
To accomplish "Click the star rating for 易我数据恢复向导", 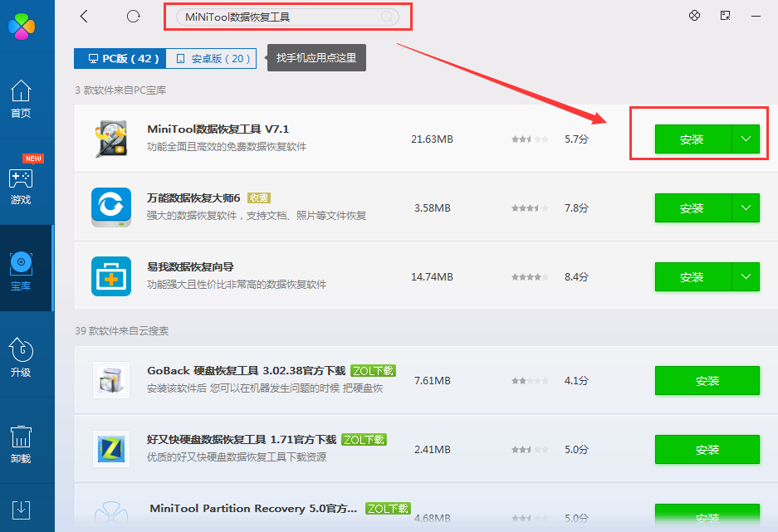I will (530, 277).
